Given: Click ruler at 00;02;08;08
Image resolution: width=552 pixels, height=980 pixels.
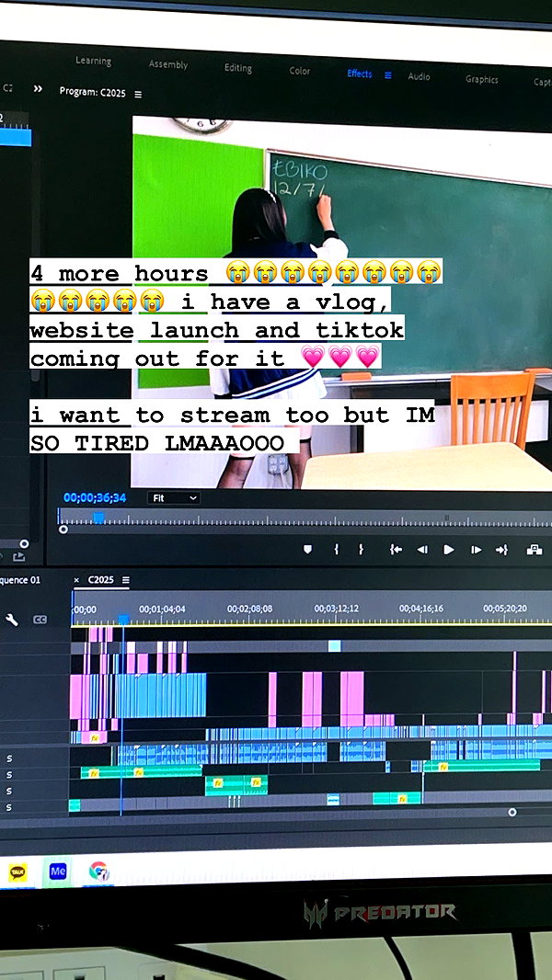Looking at the screenshot, I should pos(249,609).
